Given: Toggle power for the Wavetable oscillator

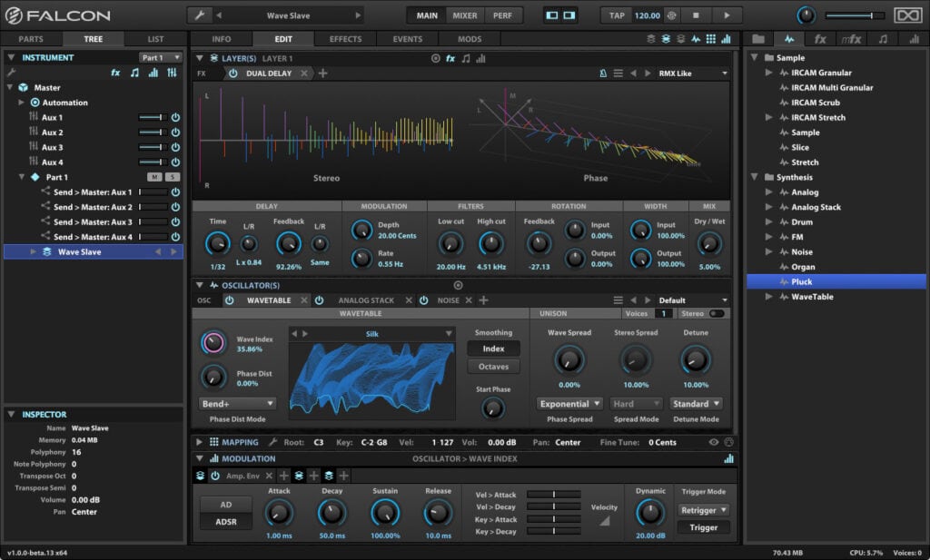Looking at the screenshot, I should pos(229,300).
